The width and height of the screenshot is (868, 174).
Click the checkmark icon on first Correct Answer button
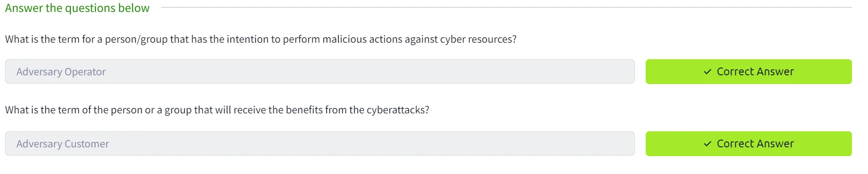click(708, 72)
